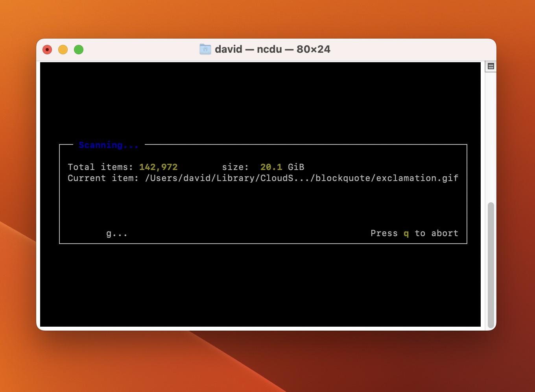Click the split pane icon above scrollbar
This screenshot has height=392, width=535.
[x=491, y=66]
